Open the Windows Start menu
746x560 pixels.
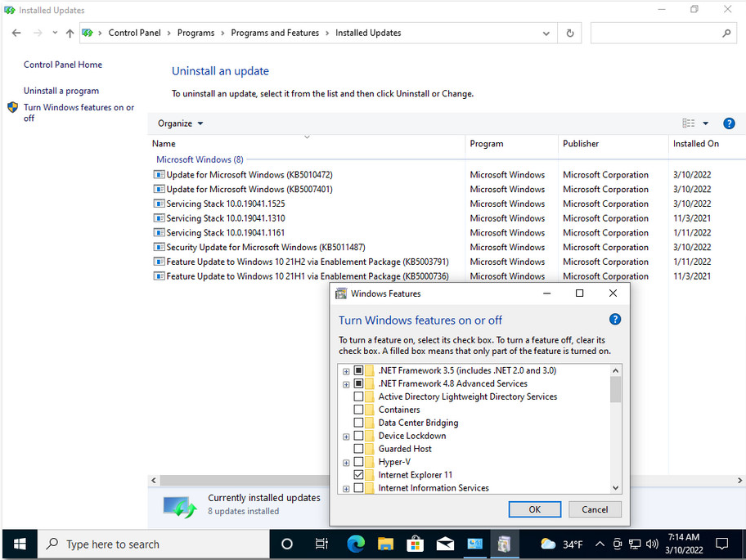(20, 544)
